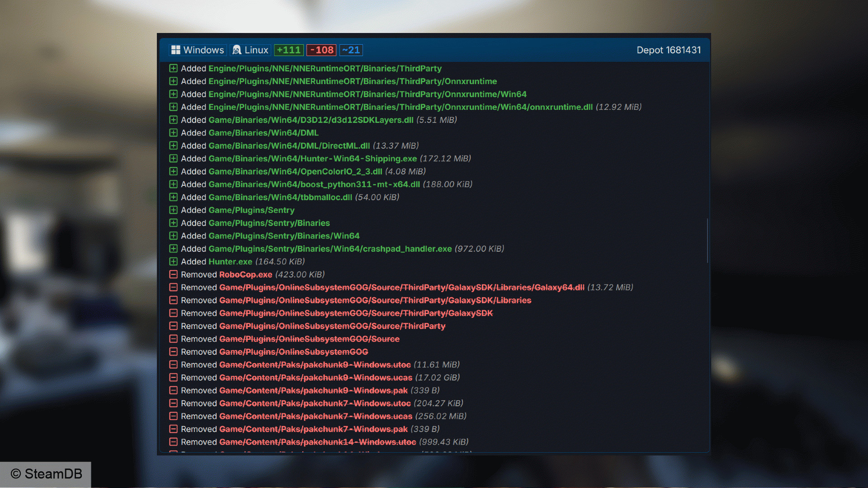Click plus icon beside crashpad_handler.exe row

click(x=173, y=249)
